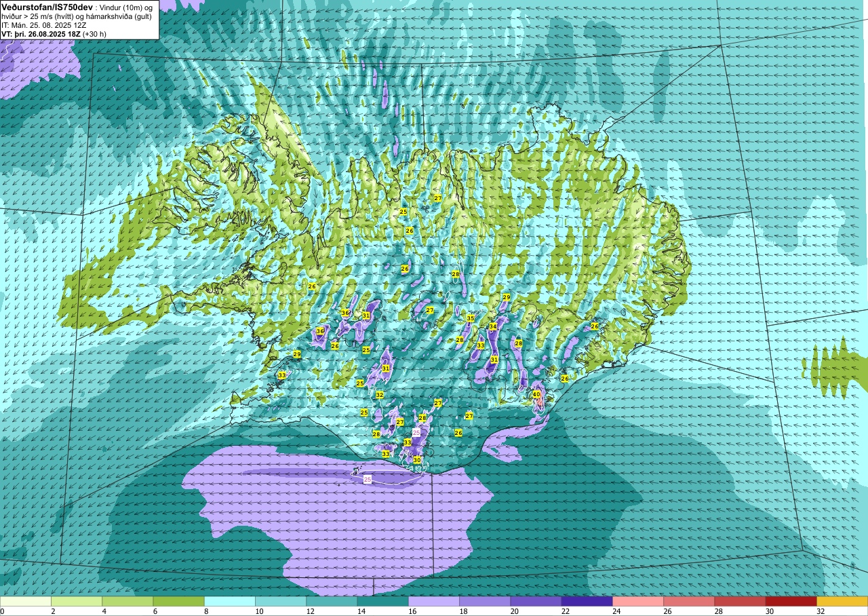Click the white 25 contour label offshore south

click(x=368, y=479)
